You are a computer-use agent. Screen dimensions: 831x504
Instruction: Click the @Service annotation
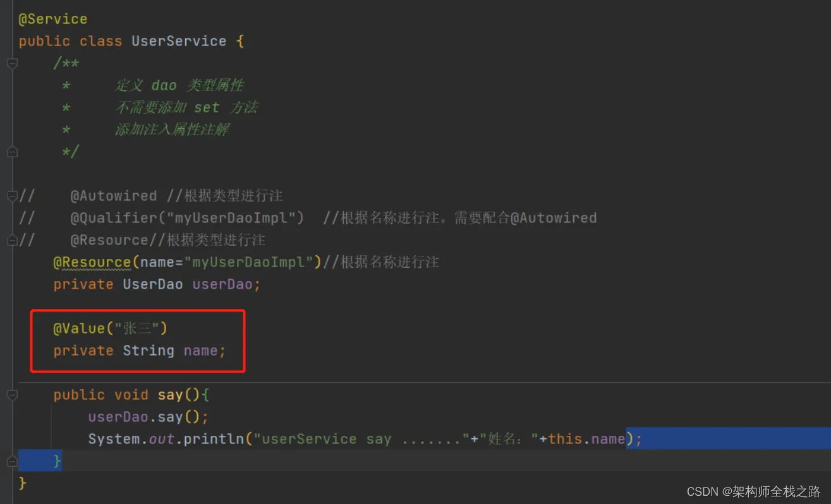click(x=53, y=19)
